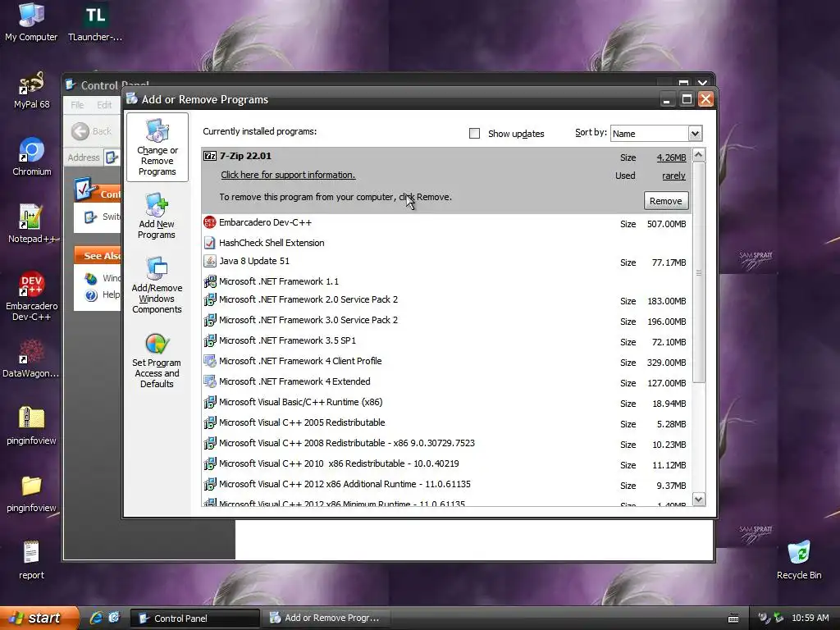The height and width of the screenshot is (630, 840).
Task: Open the report text file on desktop
Action: tap(32, 560)
